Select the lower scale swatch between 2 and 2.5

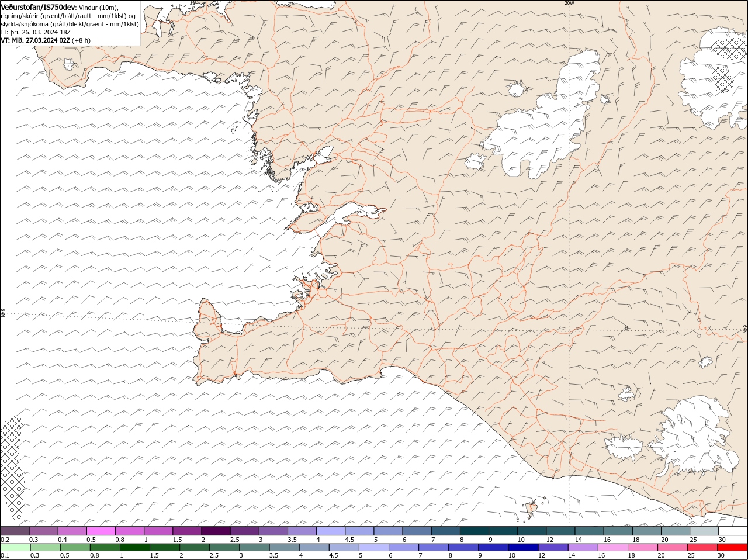(194, 547)
